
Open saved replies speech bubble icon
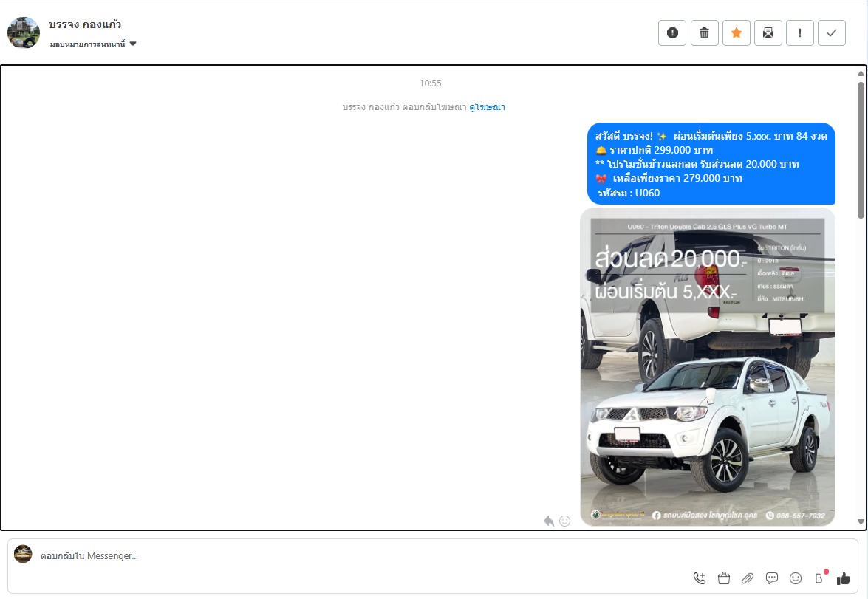[772, 578]
